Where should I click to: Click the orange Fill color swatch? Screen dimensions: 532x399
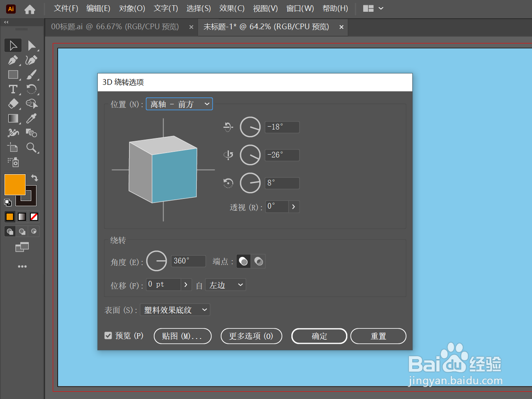(x=15, y=184)
